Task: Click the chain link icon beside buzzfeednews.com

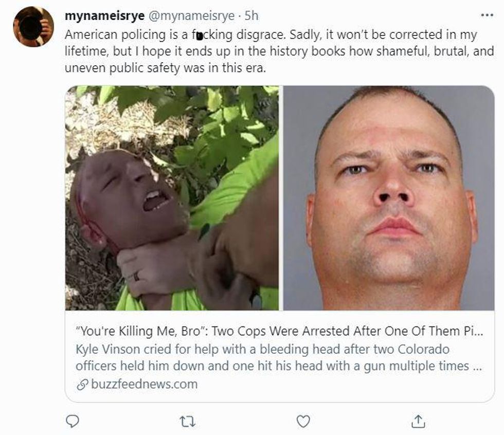Action: (82, 384)
